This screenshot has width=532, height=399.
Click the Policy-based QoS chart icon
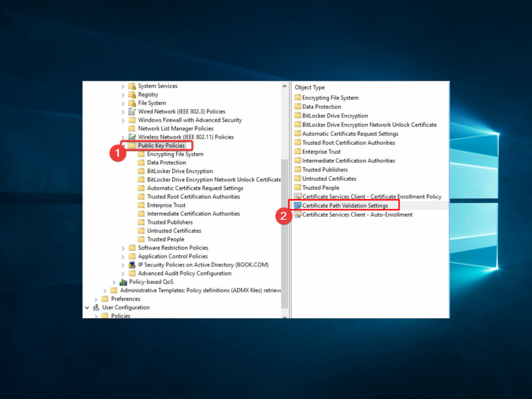coord(123,282)
